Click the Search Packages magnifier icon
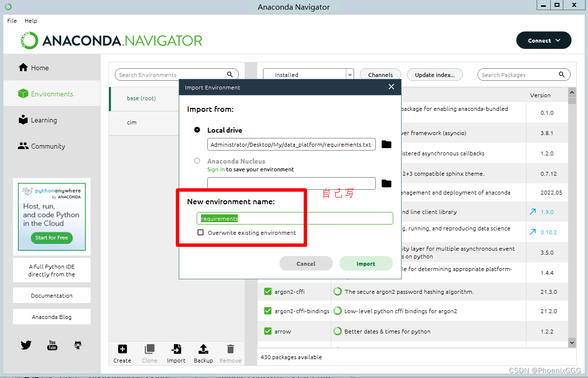The height and width of the screenshot is (378, 588). [562, 75]
